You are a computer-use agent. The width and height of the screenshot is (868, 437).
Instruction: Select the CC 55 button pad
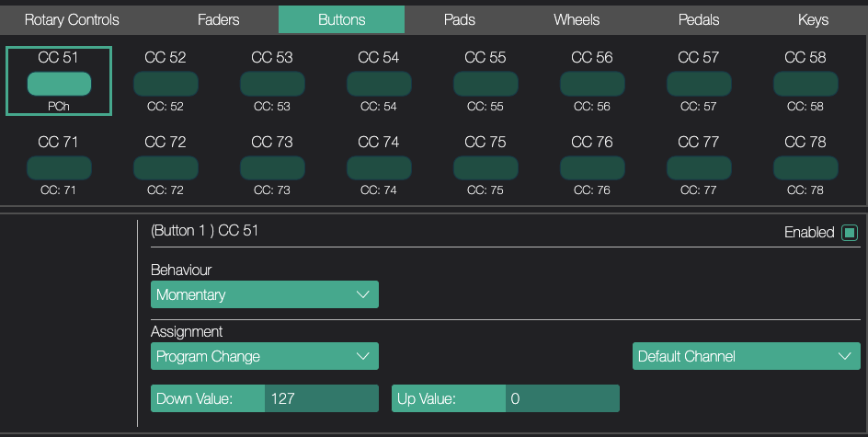point(485,84)
